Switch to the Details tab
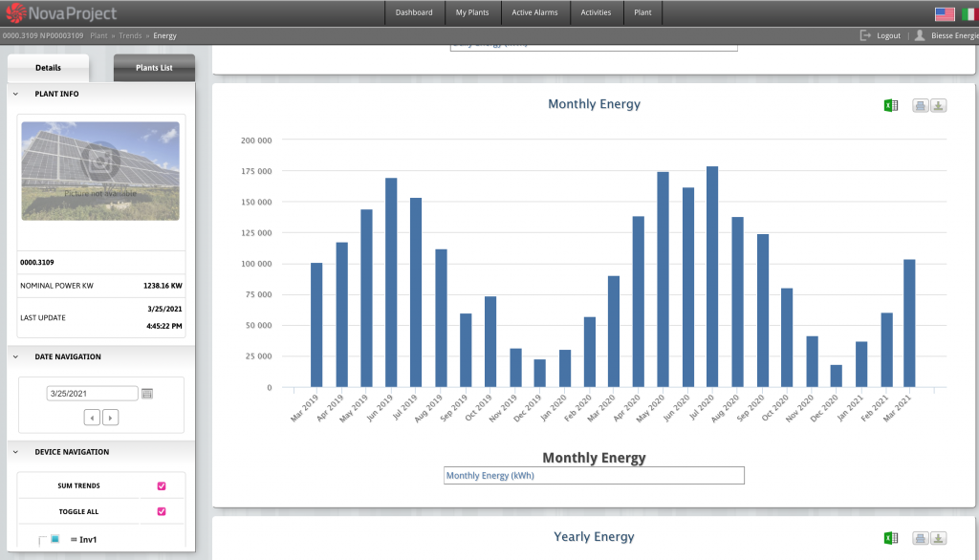Screen dimensions: 979x560 point(48,68)
